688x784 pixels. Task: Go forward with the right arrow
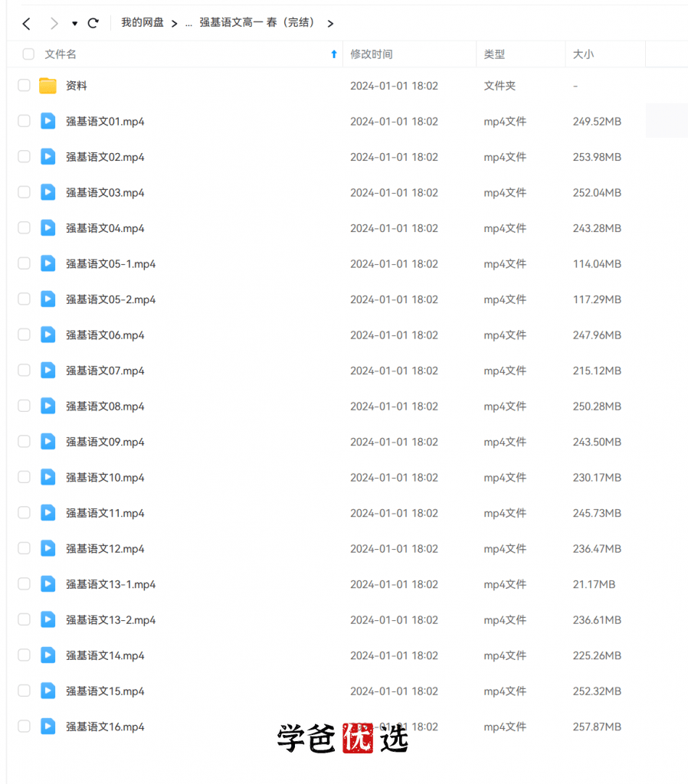pyautogui.click(x=54, y=24)
